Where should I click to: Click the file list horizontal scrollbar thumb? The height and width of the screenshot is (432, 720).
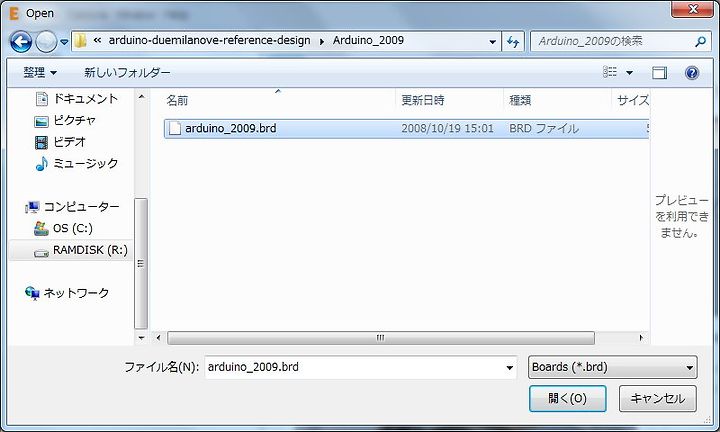381,338
